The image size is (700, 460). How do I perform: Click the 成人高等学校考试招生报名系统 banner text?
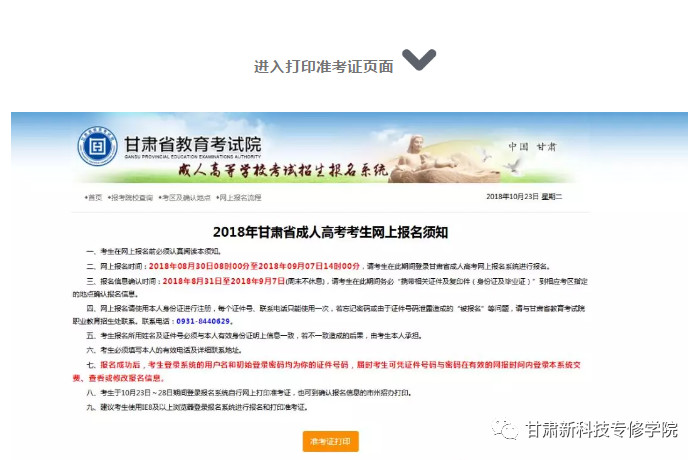tap(283, 171)
